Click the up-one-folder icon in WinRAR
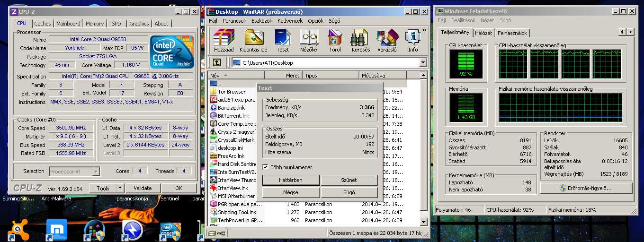The width and height of the screenshot is (644, 242). click(x=217, y=62)
